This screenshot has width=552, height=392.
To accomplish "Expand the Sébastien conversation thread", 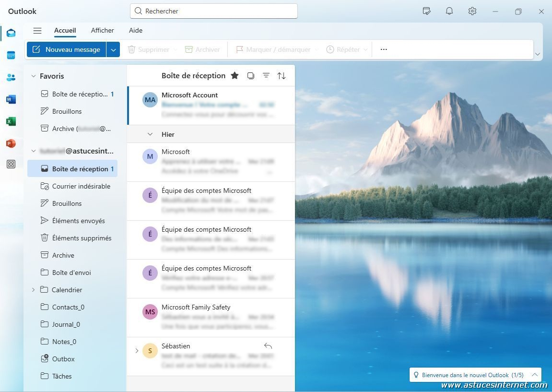I will pyautogui.click(x=137, y=350).
